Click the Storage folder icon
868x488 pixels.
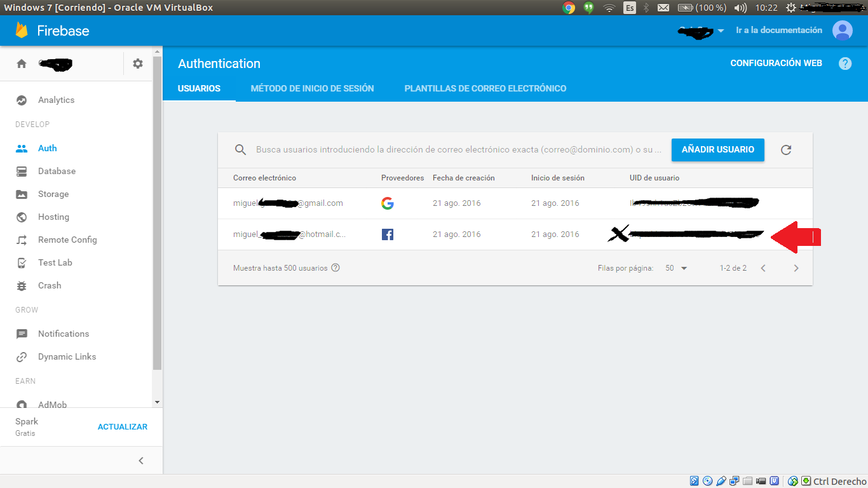22,194
